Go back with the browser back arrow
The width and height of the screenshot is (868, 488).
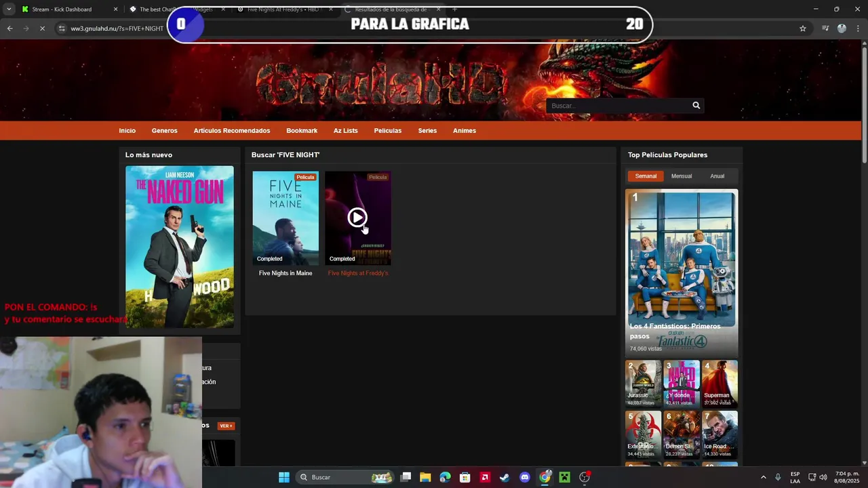click(9, 28)
